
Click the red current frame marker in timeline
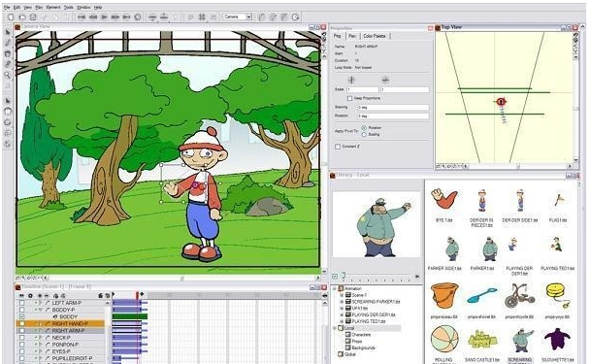coord(138,295)
